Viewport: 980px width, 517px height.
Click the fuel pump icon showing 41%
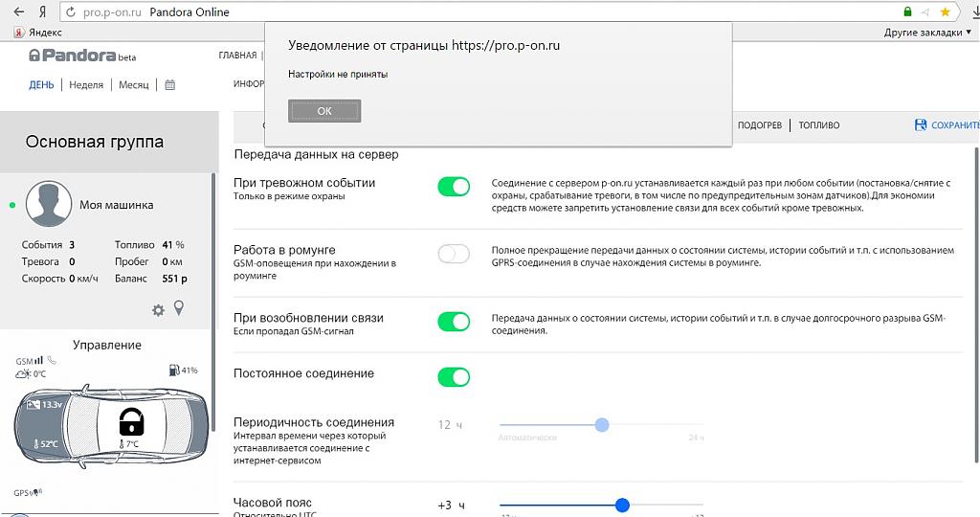(x=173, y=370)
